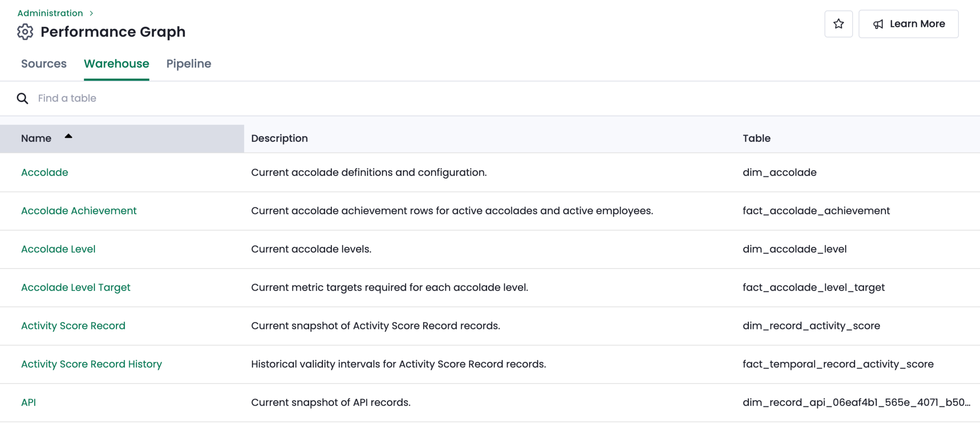Click description about metric targets per accolade level

tap(390, 288)
